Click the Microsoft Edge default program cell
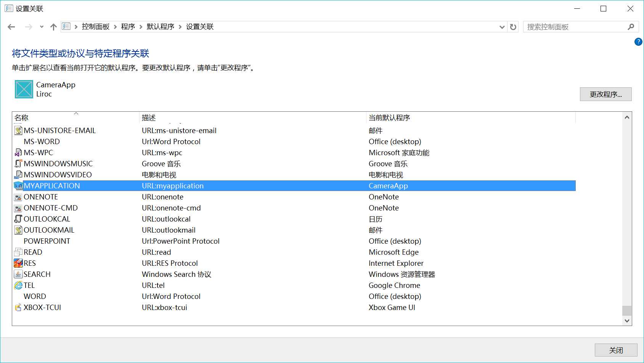 click(x=393, y=252)
